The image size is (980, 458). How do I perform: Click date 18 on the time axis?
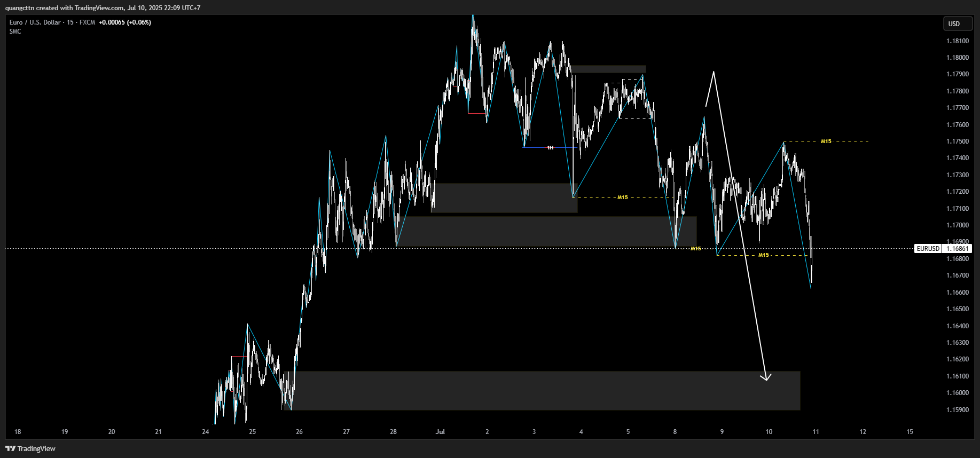(18, 432)
